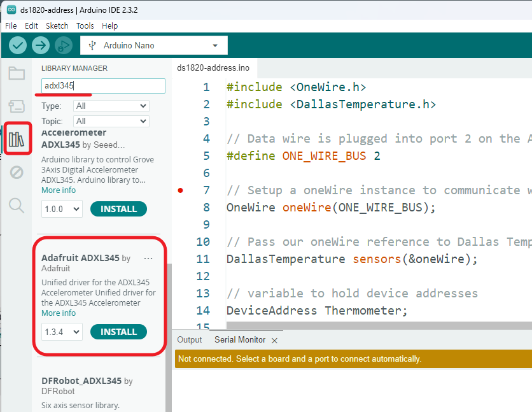Viewport: 532px width, 412px height.
Task: Click the Upload arrow button
Action: pos(41,45)
